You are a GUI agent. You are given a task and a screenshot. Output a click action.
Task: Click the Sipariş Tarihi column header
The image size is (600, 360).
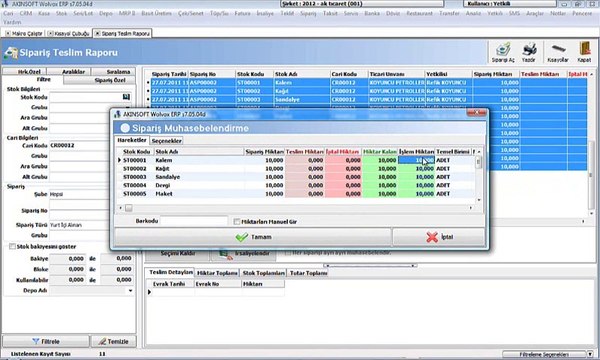[169, 74]
